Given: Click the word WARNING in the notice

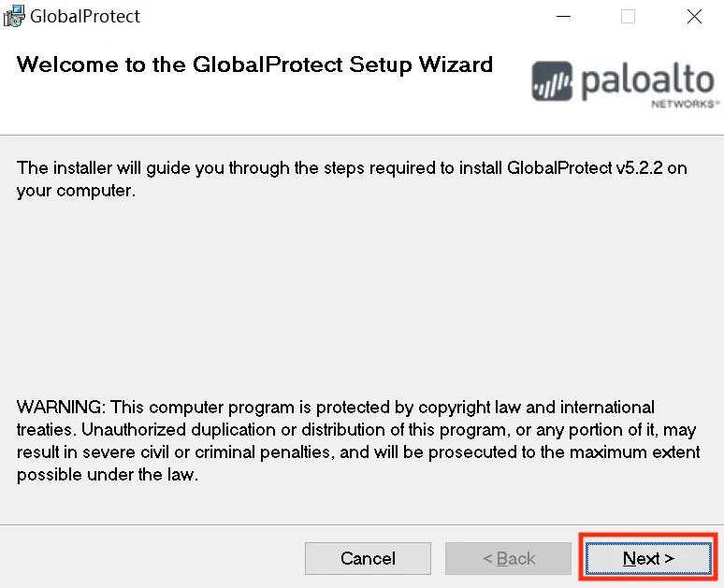Looking at the screenshot, I should tap(61, 408).
